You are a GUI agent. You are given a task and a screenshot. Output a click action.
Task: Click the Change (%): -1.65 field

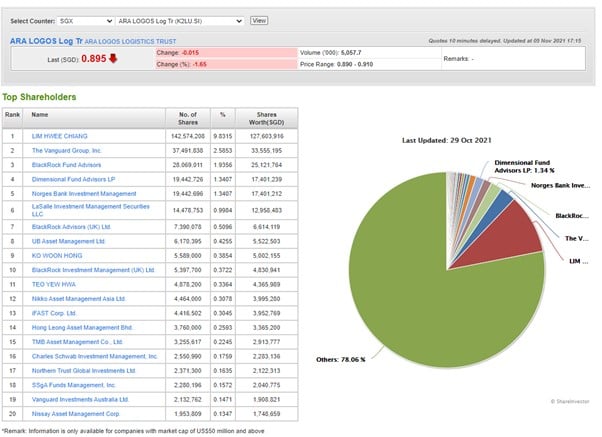pos(226,64)
